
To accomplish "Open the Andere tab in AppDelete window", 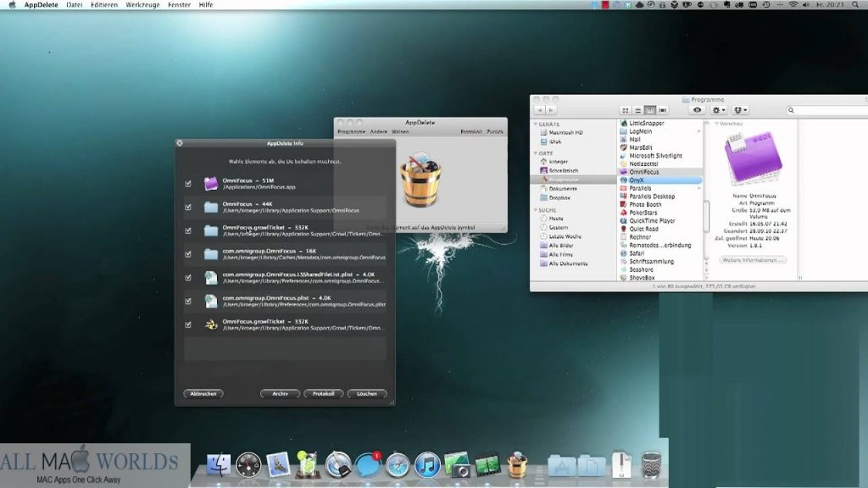I will (x=379, y=131).
